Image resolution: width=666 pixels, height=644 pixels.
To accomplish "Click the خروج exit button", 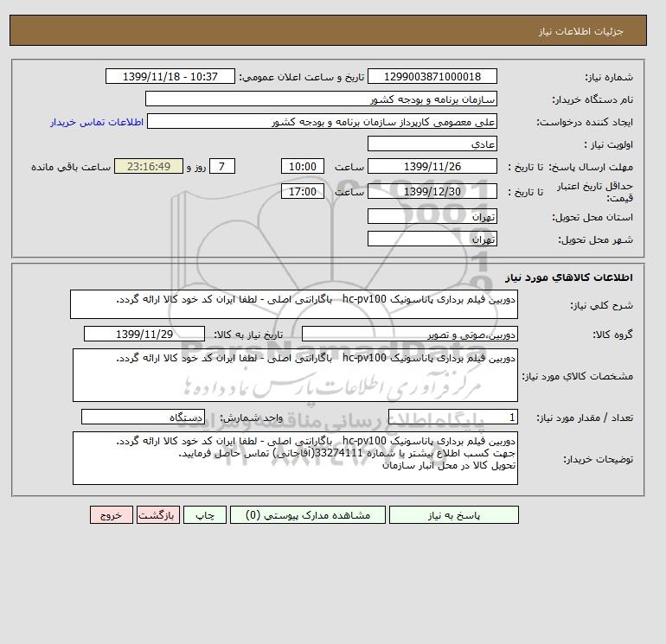I will [112, 514].
